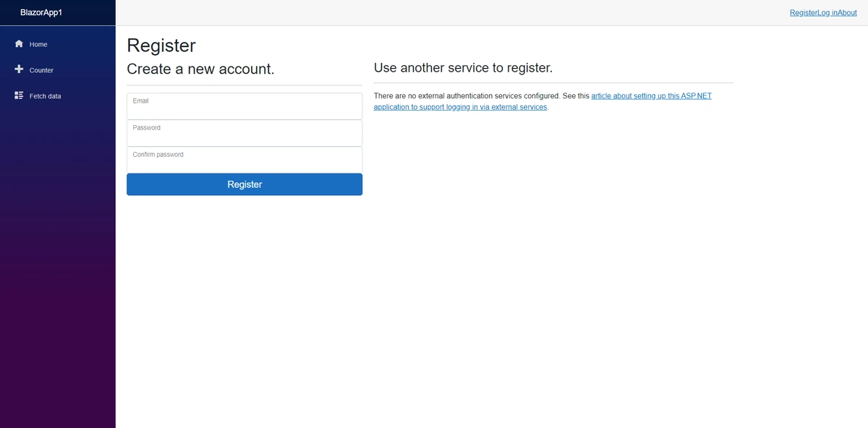
Task: Click the 'Create a new account.' heading
Action: tap(200, 69)
